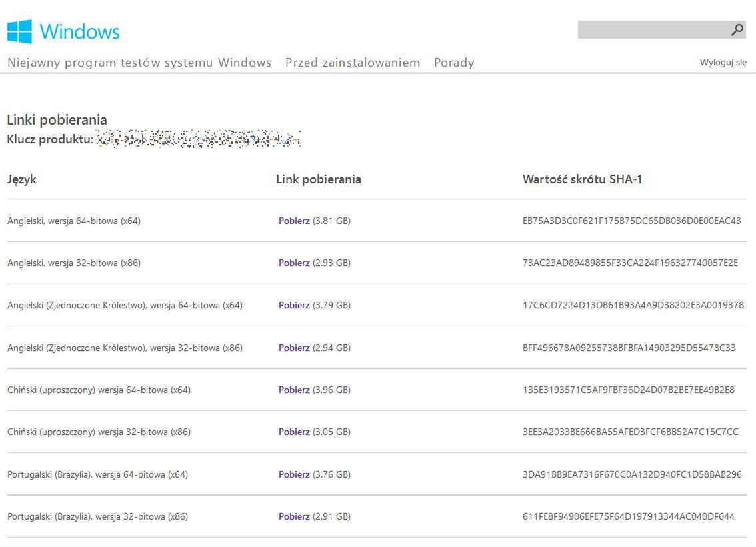Open Niejawny program testów systemu Windows menu

[x=139, y=63]
